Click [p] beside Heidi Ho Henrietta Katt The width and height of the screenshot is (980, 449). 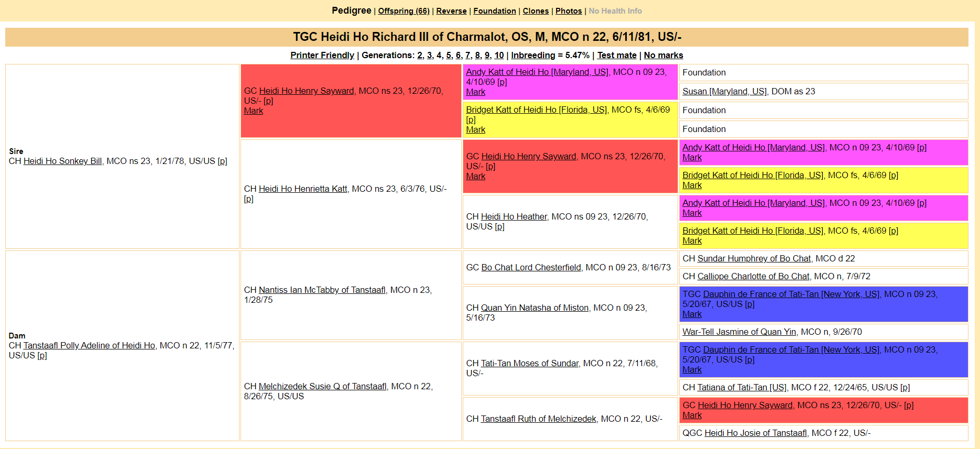coord(249,199)
